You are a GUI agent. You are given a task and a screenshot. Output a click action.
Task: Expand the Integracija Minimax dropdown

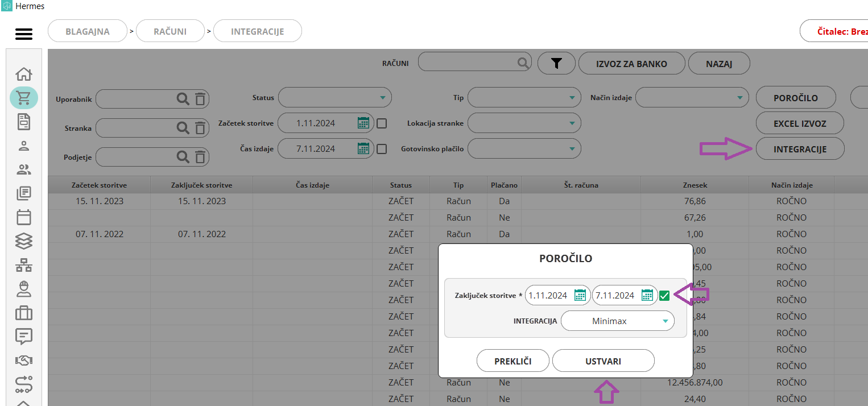coord(618,321)
